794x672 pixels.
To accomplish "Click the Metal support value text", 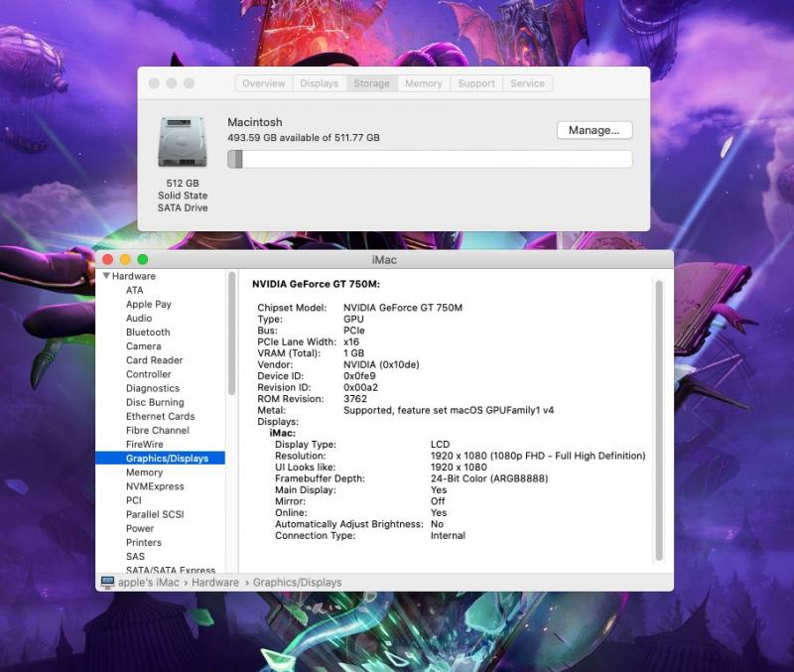I will point(449,410).
